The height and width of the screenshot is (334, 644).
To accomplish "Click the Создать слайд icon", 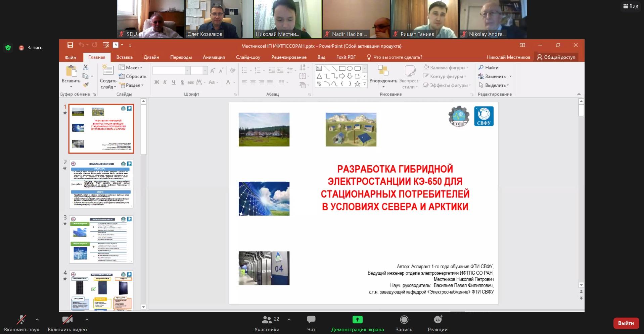I will [x=108, y=71].
